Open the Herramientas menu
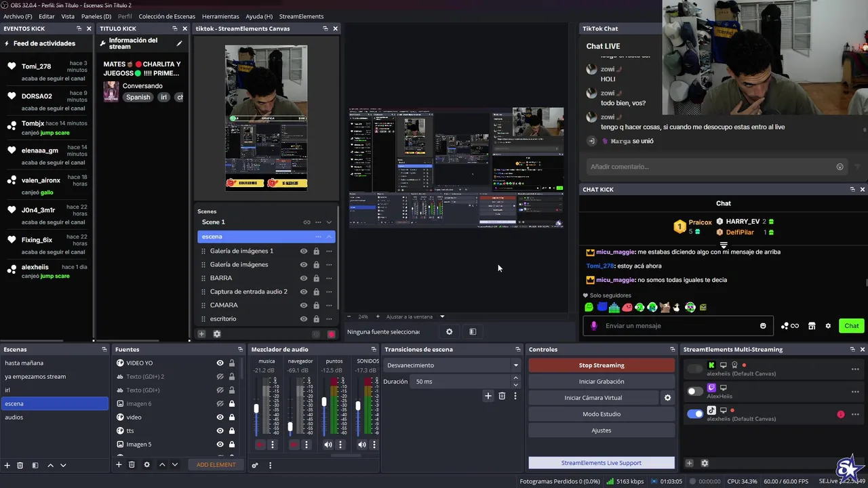Screen dimensions: 868x488 pos(220,16)
